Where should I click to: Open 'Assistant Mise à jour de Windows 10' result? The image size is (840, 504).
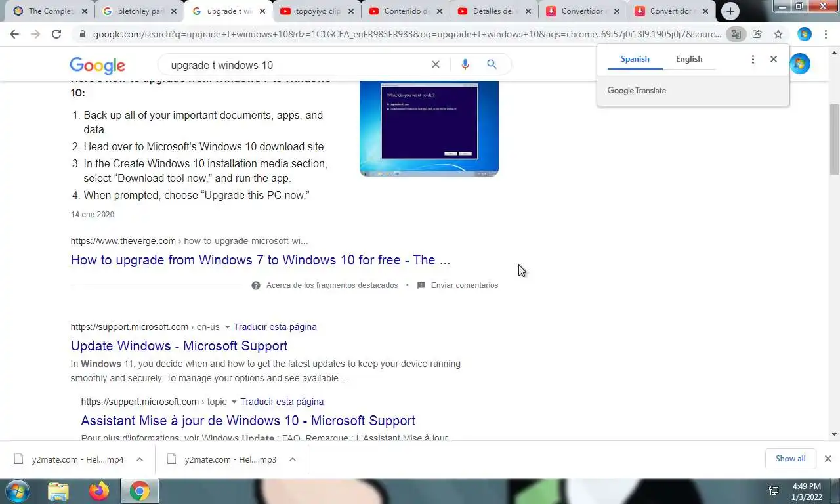pos(248,421)
